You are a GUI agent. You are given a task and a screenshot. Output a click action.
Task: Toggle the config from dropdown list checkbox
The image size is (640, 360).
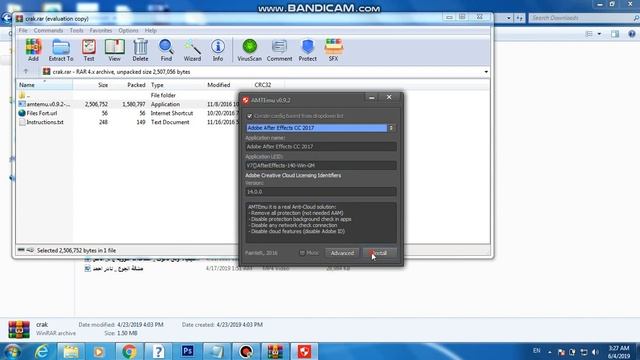[x=249, y=116]
